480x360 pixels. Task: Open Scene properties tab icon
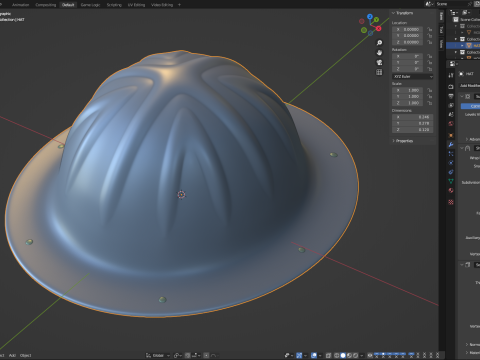click(451, 114)
